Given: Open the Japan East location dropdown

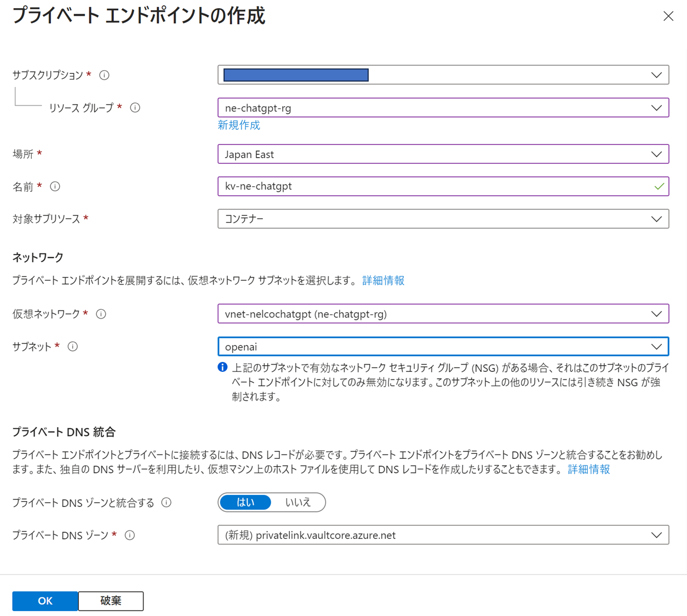Looking at the screenshot, I should point(443,154).
